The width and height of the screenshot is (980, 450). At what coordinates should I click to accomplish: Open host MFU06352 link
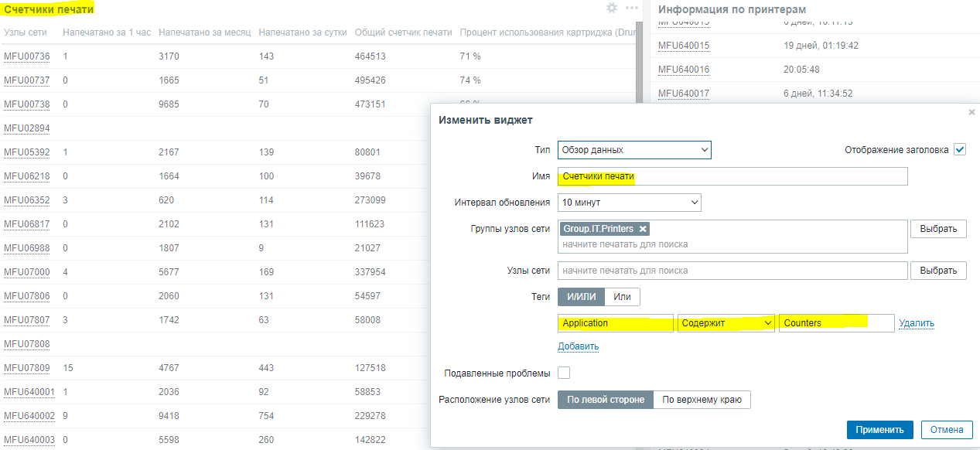pyautogui.click(x=27, y=200)
